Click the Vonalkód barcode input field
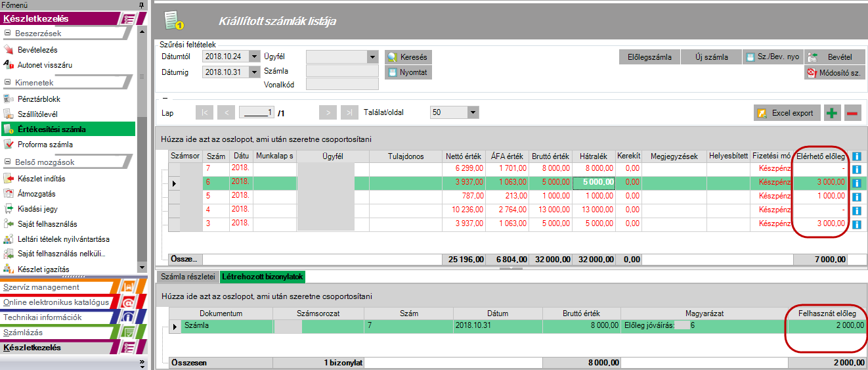The width and height of the screenshot is (868, 370). (342, 84)
